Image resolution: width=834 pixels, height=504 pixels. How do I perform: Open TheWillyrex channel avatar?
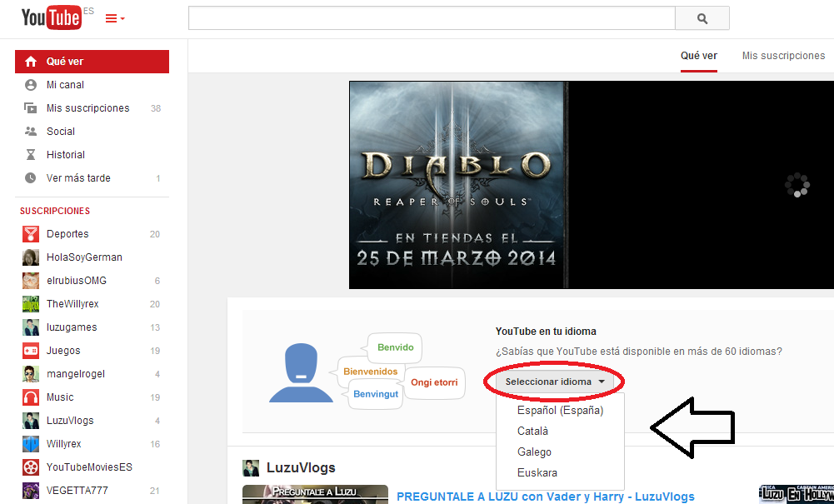(x=31, y=304)
